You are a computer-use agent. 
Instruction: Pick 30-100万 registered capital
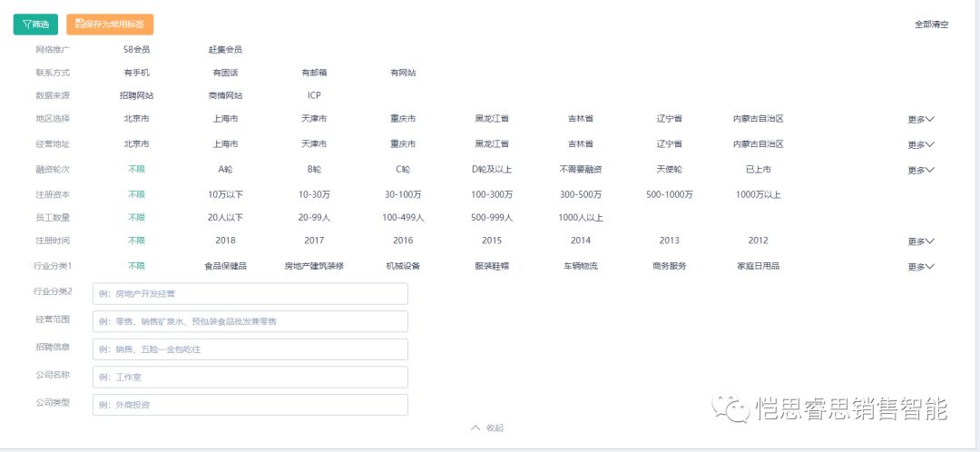(403, 194)
